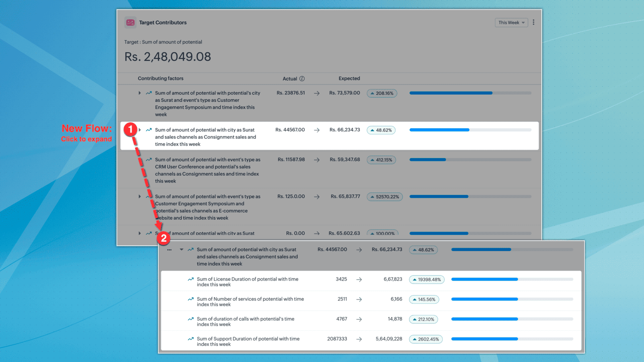Open the three-dot menu beside This Week
Image resolution: width=644 pixels, height=362 pixels.
point(533,23)
